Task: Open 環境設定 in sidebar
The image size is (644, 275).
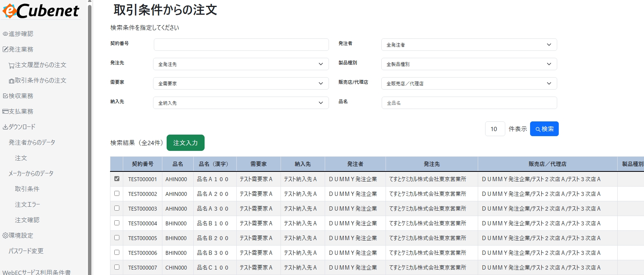Action: [x=21, y=235]
